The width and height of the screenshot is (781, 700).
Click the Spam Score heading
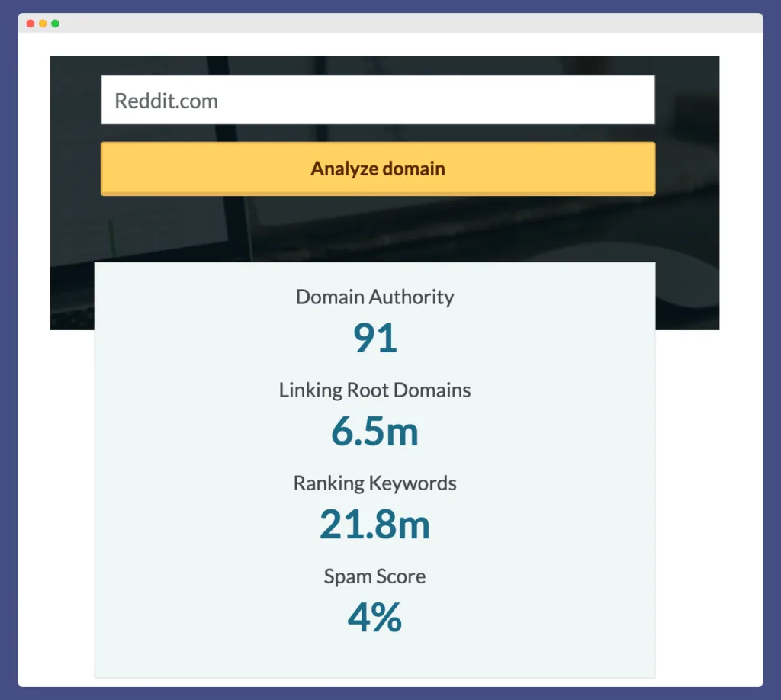coord(374,576)
